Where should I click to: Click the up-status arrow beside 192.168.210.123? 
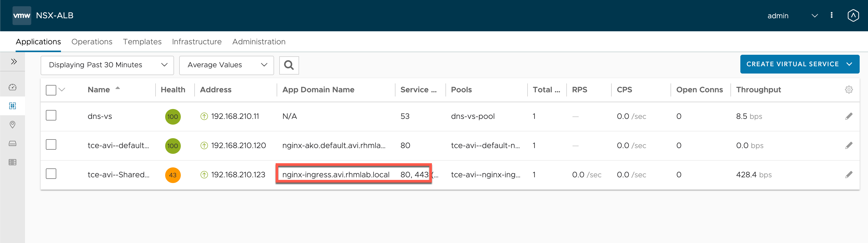pos(204,175)
